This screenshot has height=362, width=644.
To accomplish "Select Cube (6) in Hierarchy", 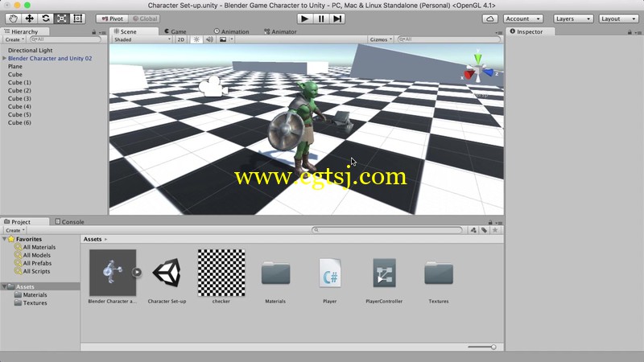I will pos(19,123).
